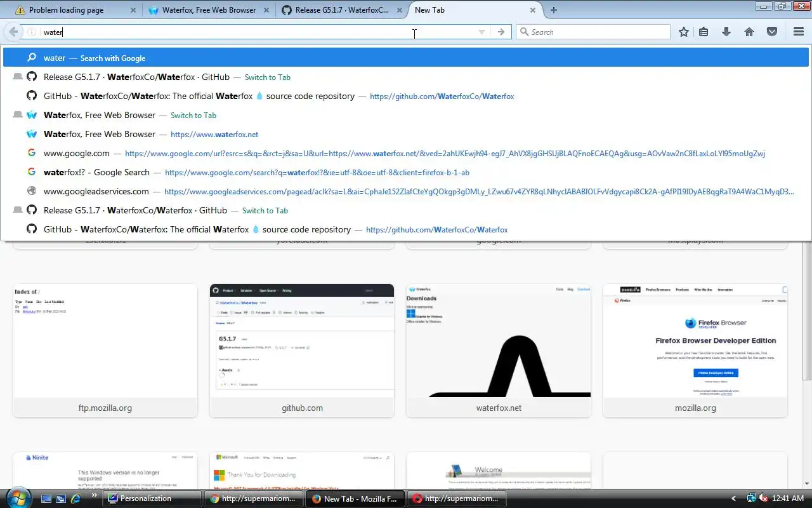Image resolution: width=812 pixels, height=508 pixels.
Task: Focus the Search input field
Action: (593, 32)
